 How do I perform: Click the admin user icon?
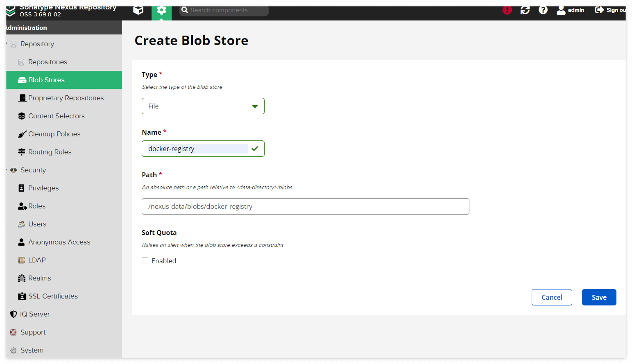pos(561,10)
